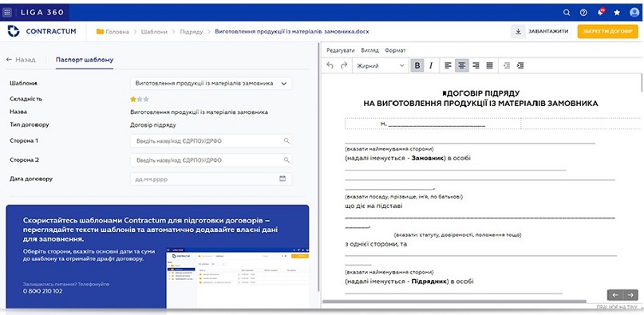Open the Жирний font style dropdown
Image resolution: width=644 pixels, height=315 pixels.
pyautogui.click(x=381, y=65)
